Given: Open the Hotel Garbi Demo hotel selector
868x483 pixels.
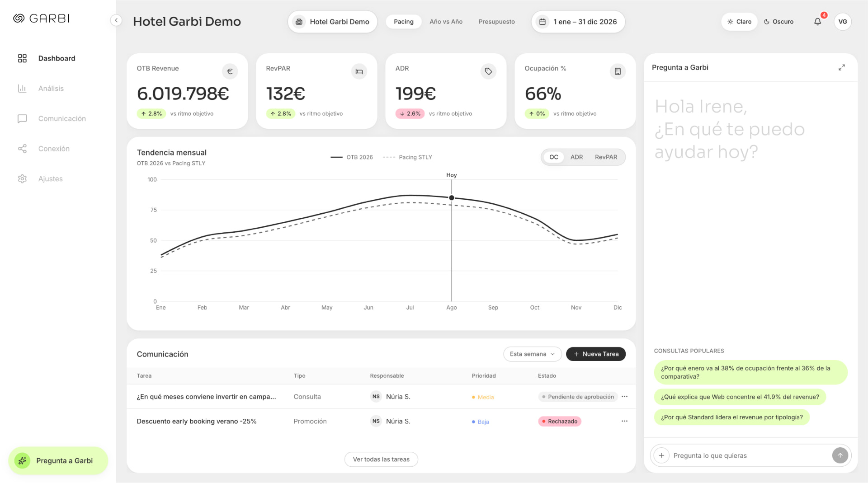Looking at the screenshot, I should 332,22.
